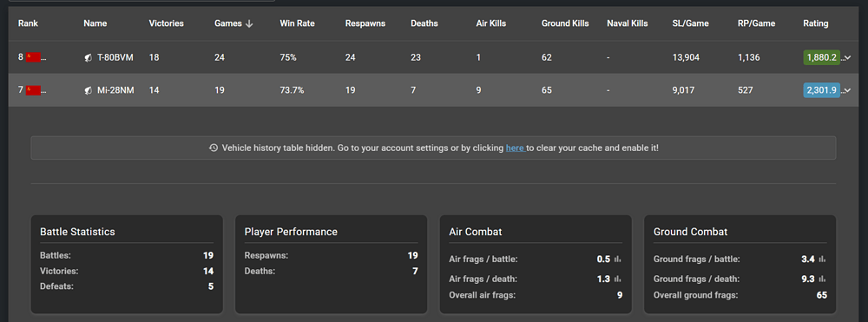Click the Overall air frags: label

(x=482, y=295)
